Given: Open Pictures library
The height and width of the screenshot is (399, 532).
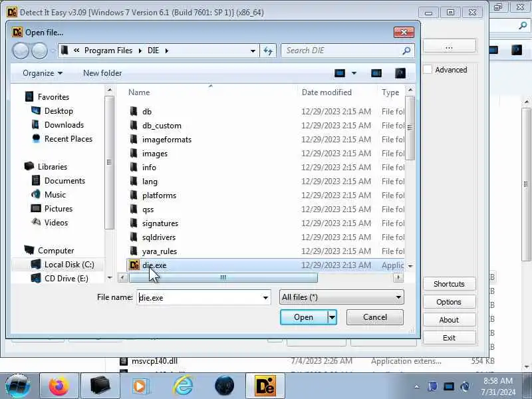Looking at the screenshot, I should pos(59,208).
